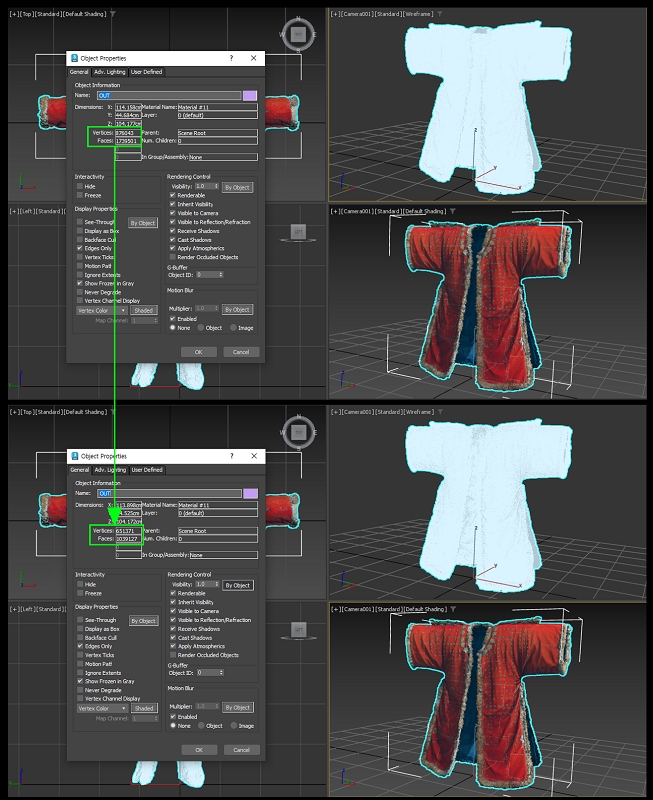Click the Faces value 1739501
The height and width of the screenshot is (800, 653).
[x=128, y=140]
